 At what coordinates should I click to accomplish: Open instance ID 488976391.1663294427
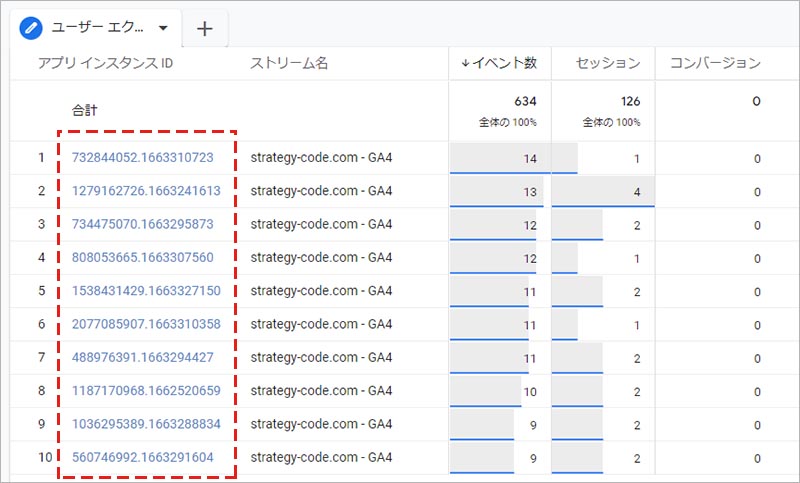tap(142, 357)
